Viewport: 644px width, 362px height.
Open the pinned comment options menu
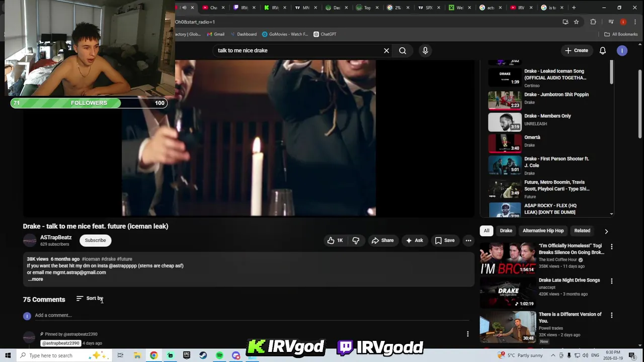point(467,334)
